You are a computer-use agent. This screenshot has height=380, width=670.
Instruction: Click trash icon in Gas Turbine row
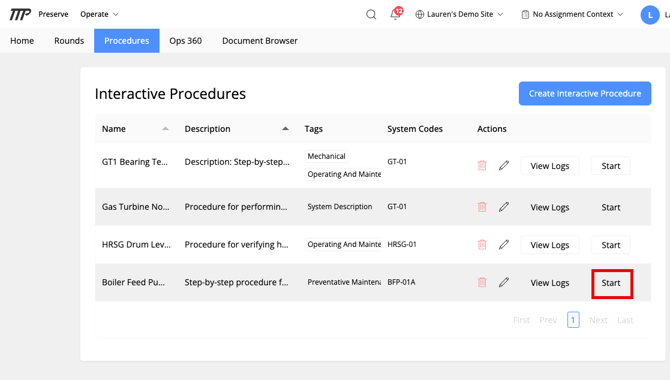click(482, 207)
